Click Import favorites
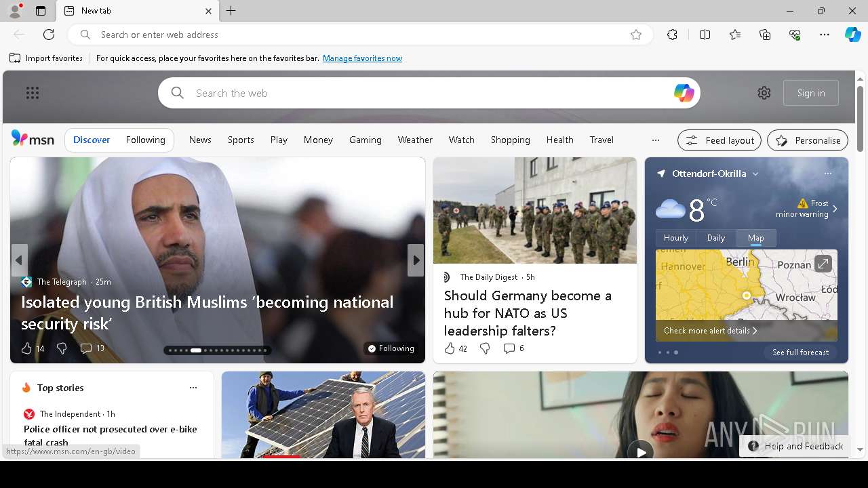Viewport: 868px width, 488px height. point(46,58)
